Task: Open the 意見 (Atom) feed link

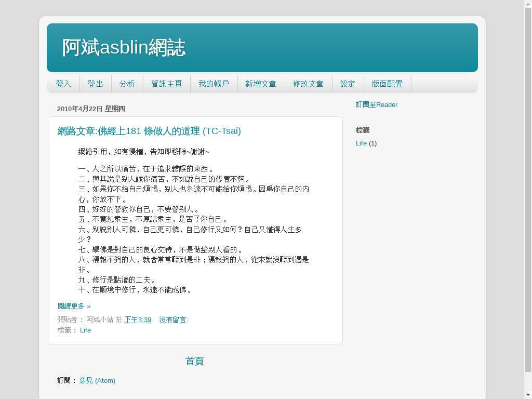Action: [x=97, y=380]
